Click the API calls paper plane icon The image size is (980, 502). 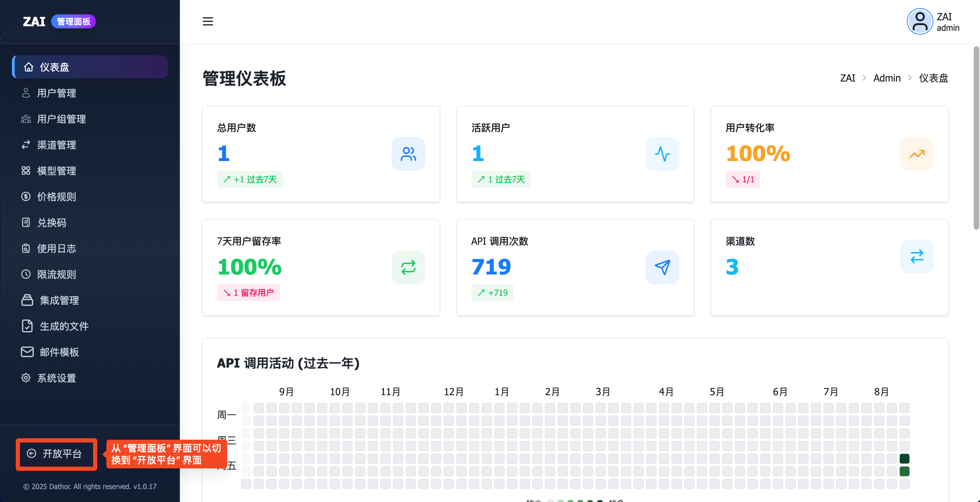point(662,267)
